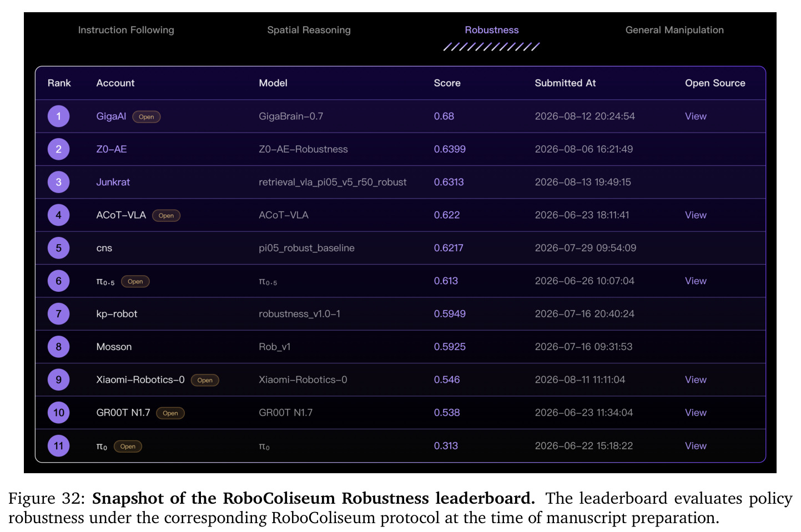Click the 0.546 score value
Image resolution: width=801 pixels, height=532 pixels.
point(447,379)
